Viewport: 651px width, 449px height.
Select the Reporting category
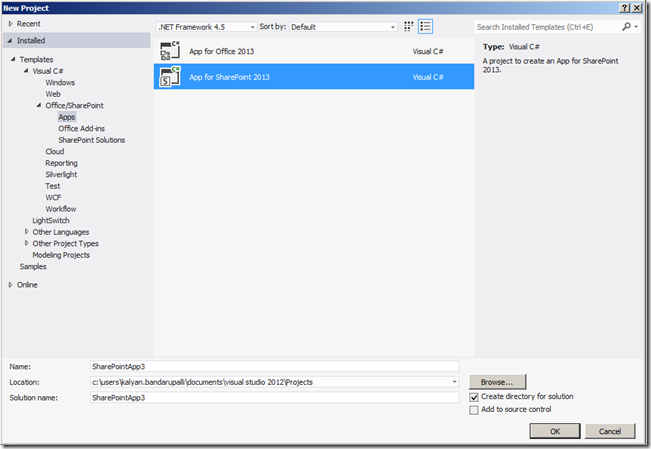coord(61,163)
